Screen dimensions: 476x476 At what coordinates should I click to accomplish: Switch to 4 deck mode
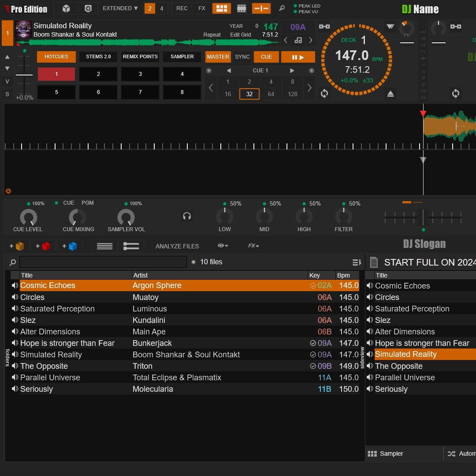(162, 8)
